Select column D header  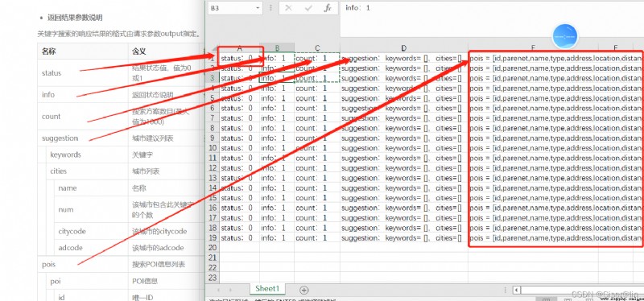point(404,48)
